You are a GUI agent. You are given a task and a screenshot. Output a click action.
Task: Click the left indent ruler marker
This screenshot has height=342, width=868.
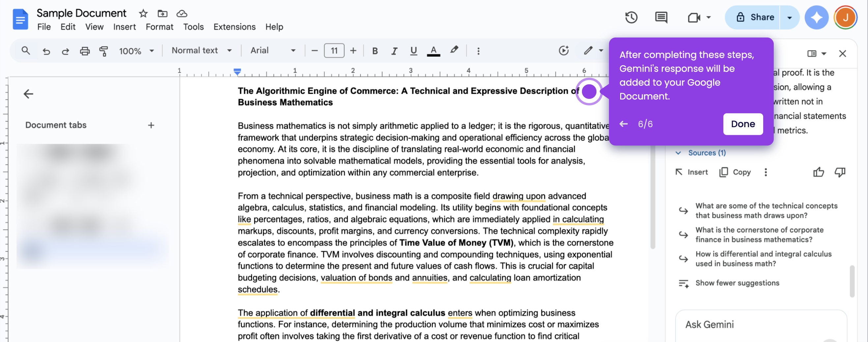coord(237,71)
